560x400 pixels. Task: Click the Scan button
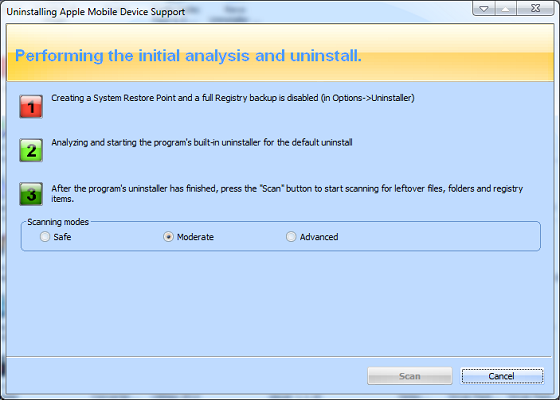(x=410, y=376)
